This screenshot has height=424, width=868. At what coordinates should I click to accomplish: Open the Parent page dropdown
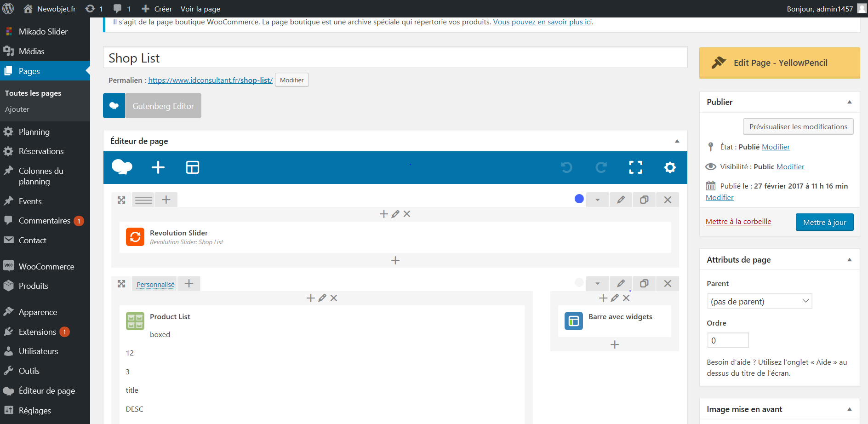759,301
